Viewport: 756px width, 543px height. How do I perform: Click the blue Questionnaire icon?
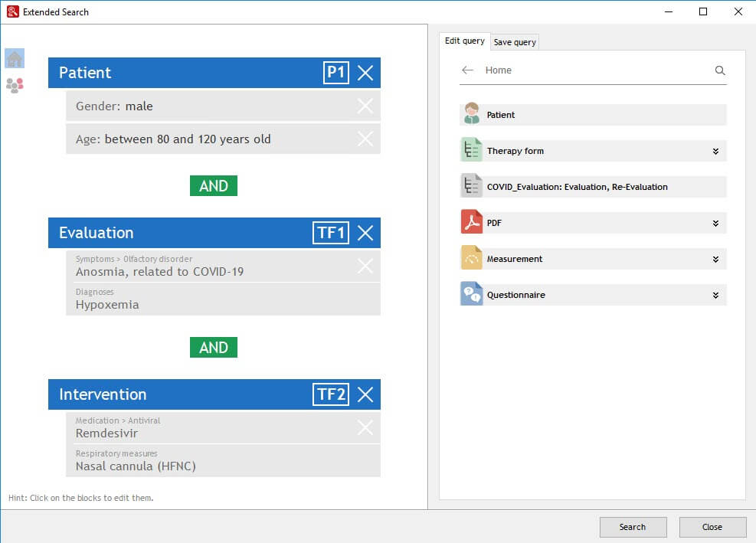click(472, 293)
